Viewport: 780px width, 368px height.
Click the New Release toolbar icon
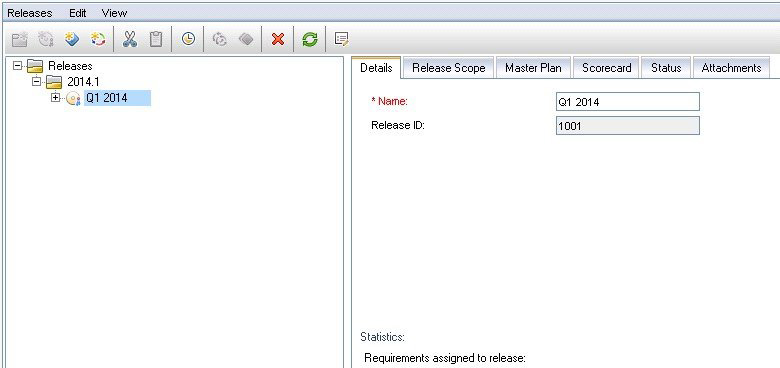point(46,39)
